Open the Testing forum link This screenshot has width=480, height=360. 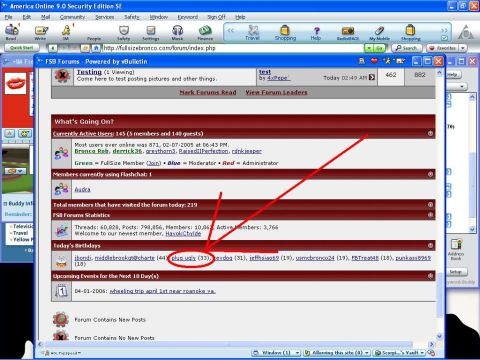pos(89,72)
